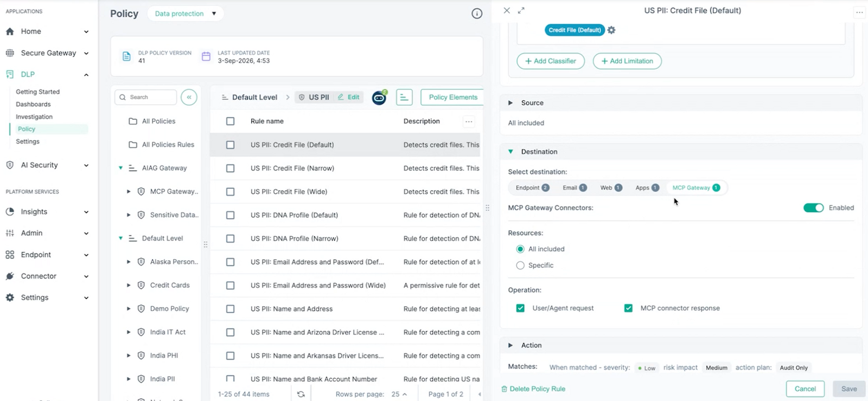This screenshot has height=401, width=868.
Task: Click the Add Limitation button
Action: tap(627, 61)
